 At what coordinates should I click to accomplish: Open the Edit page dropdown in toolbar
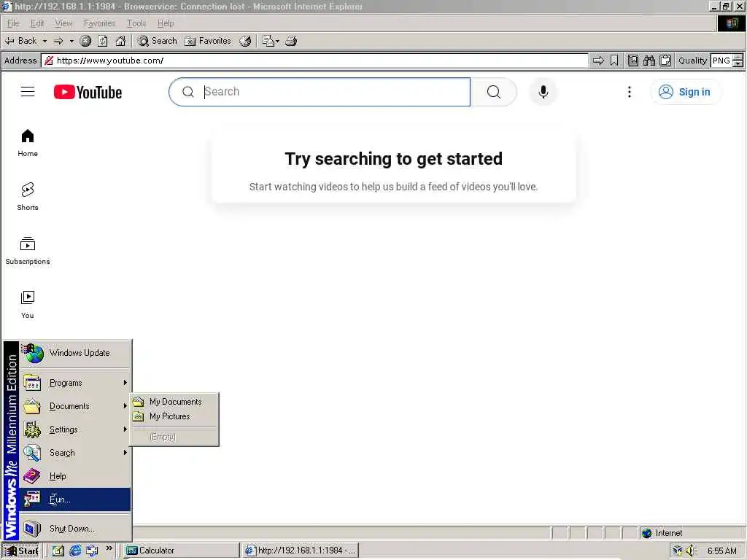(x=271, y=41)
